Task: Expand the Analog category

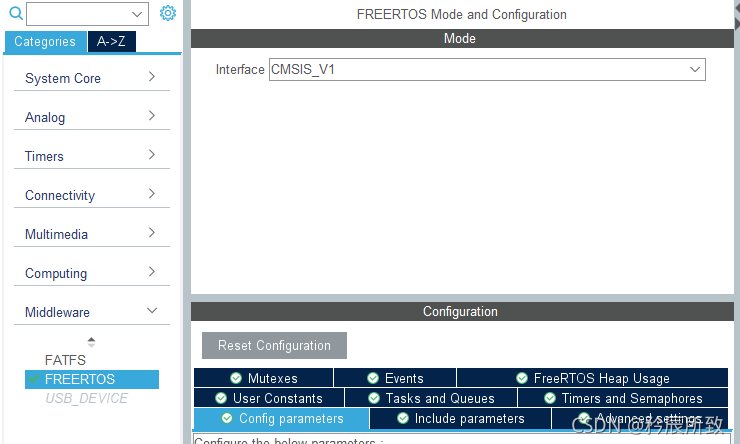Action: [92, 117]
